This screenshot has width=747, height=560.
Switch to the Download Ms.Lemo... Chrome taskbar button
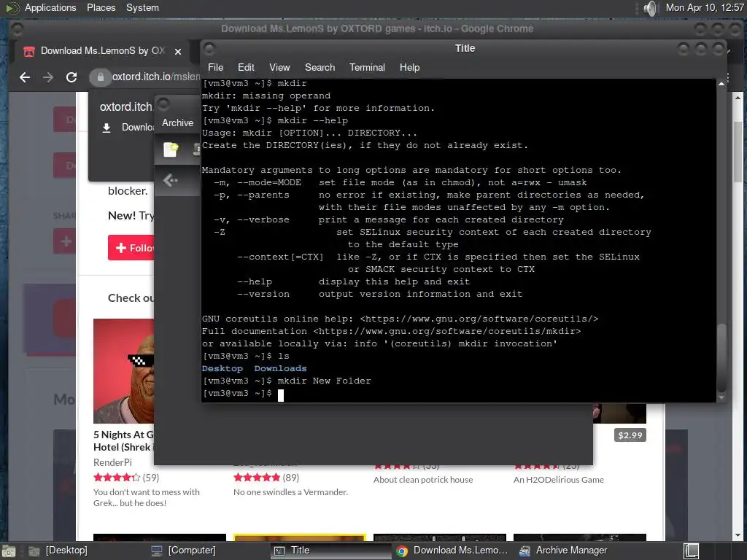[452, 551]
